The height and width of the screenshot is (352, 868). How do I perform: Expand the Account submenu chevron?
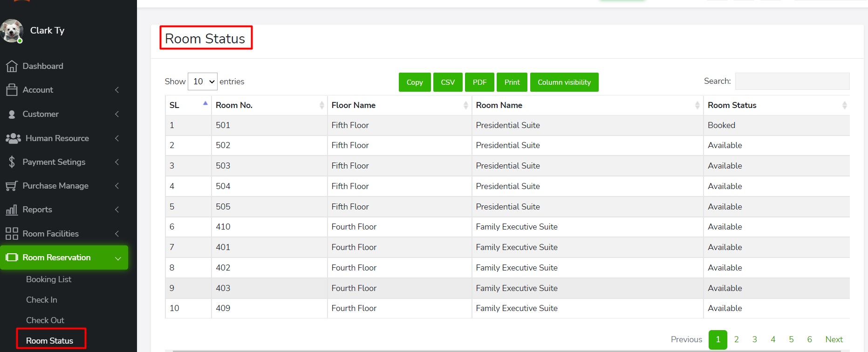point(117,90)
